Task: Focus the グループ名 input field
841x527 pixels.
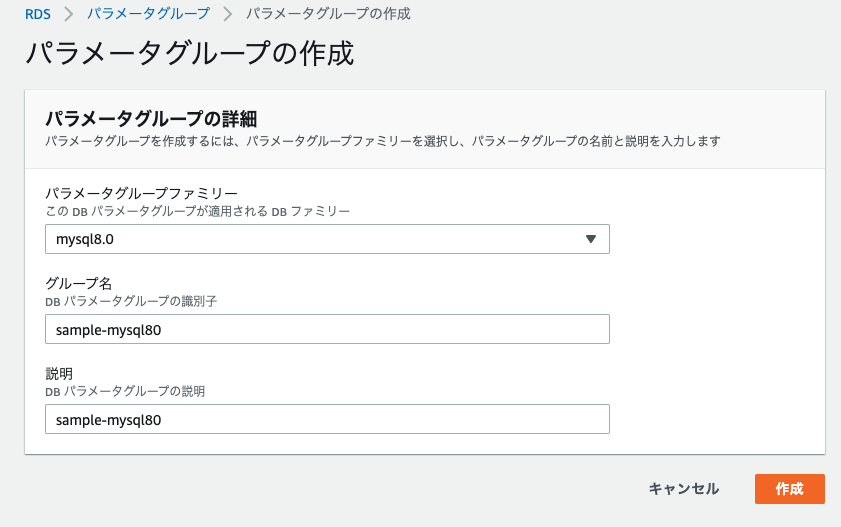Action: [327, 330]
